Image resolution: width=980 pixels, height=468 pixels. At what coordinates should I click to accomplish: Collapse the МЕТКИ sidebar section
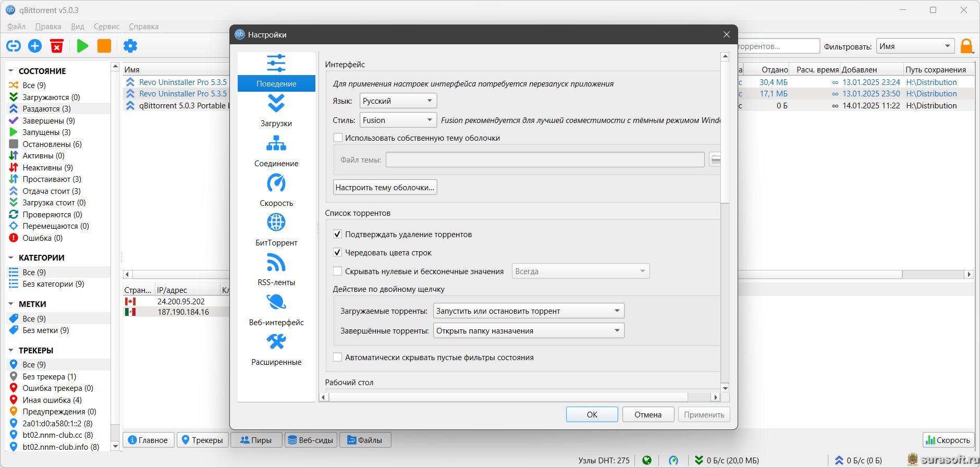point(10,304)
